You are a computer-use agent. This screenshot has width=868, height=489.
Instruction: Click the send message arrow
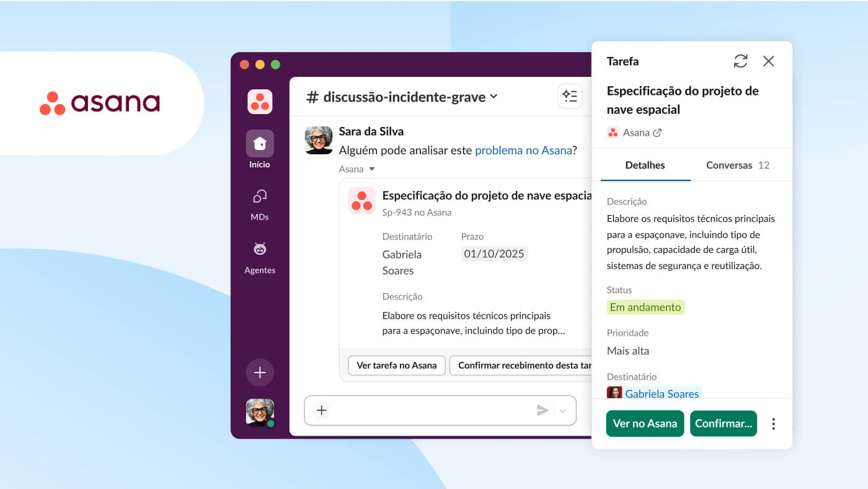(542, 410)
